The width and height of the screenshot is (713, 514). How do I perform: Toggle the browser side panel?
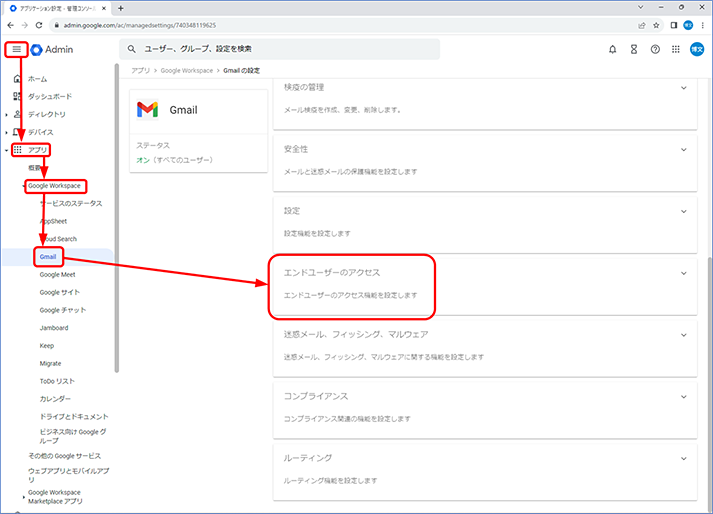pyautogui.click(x=674, y=25)
